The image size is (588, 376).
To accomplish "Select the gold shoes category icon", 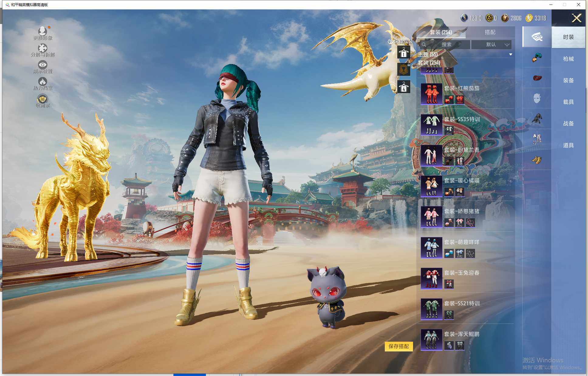I will click(537, 160).
